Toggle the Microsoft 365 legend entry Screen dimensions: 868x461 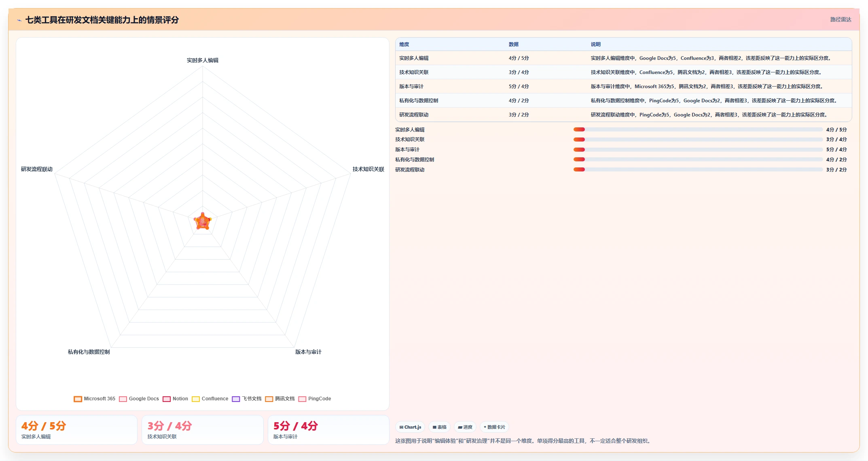pos(95,399)
